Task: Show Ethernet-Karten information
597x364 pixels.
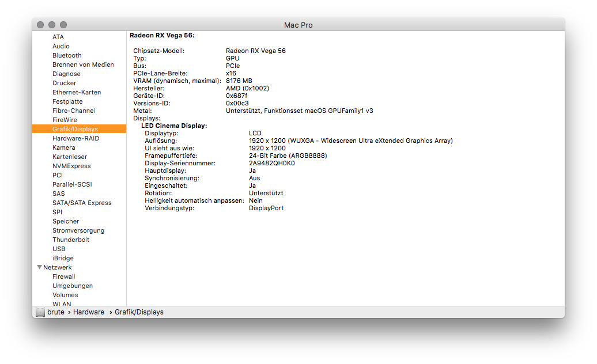Action: (77, 92)
